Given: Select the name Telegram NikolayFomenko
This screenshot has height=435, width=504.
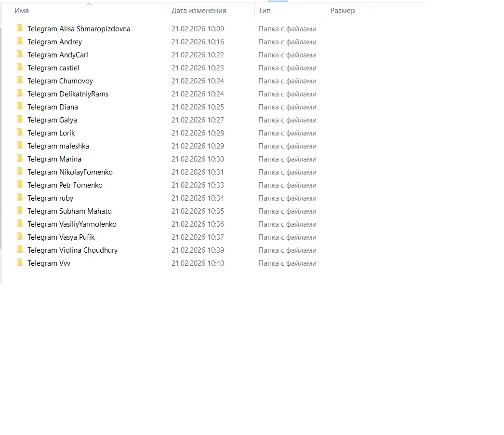Looking at the screenshot, I should pyautogui.click(x=70, y=172).
